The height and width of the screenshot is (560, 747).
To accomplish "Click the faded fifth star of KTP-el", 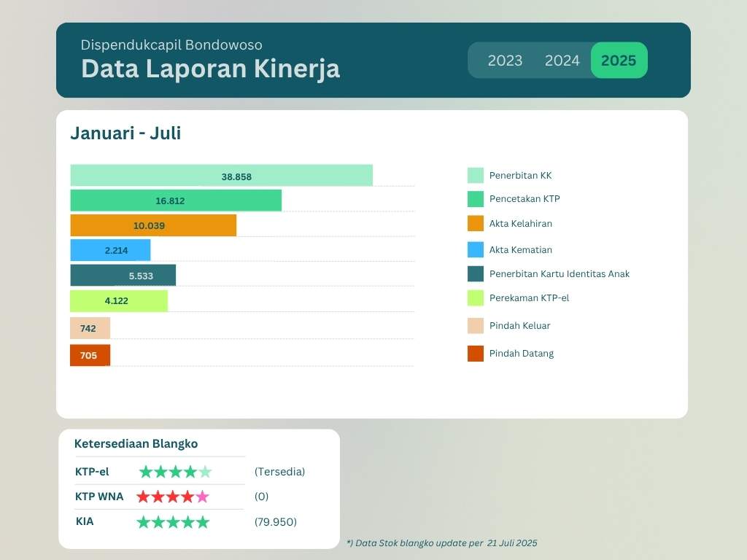I will [x=205, y=472].
